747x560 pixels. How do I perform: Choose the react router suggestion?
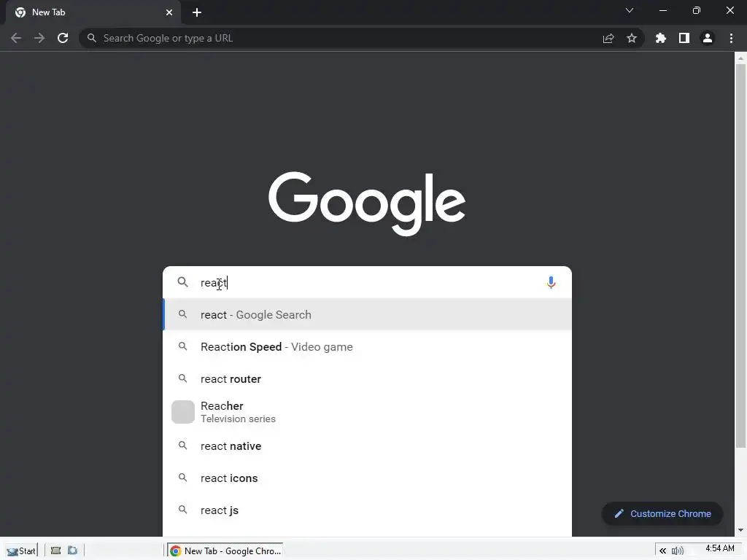(x=368, y=379)
